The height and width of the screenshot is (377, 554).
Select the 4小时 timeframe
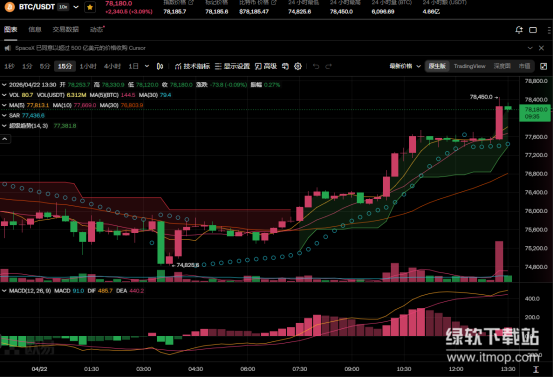click(112, 66)
